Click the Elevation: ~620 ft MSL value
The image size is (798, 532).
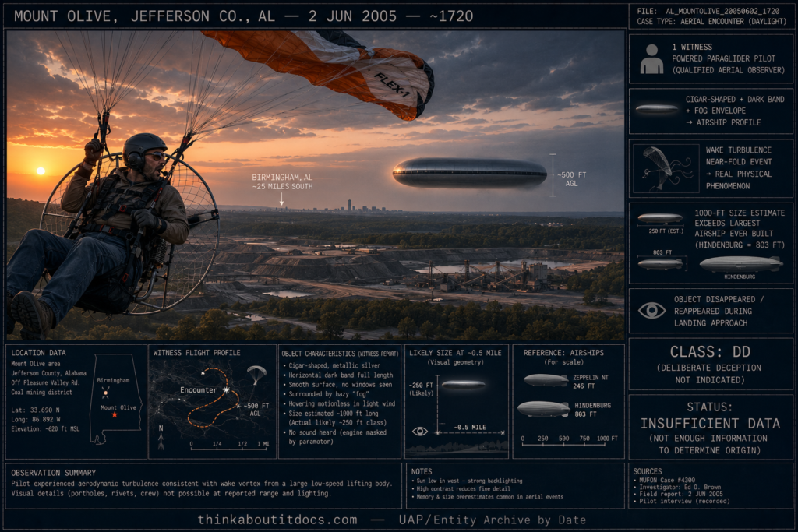(x=45, y=428)
